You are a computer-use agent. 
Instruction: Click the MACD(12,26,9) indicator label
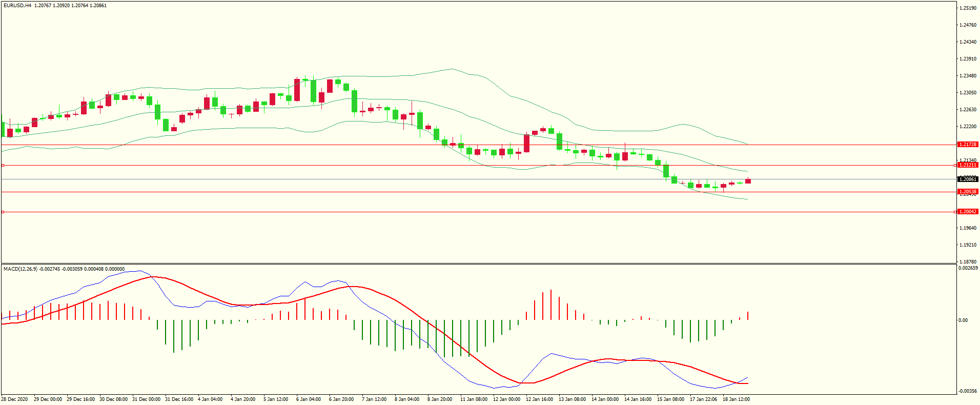click(x=21, y=269)
